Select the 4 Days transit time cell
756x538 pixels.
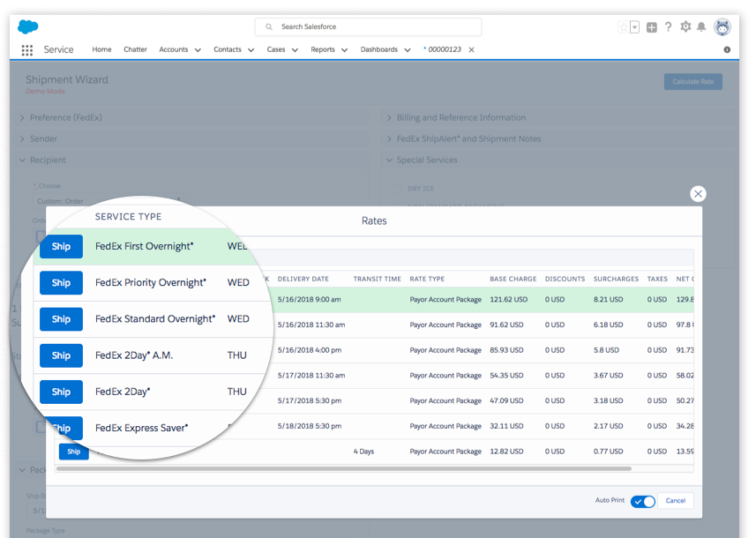[x=363, y=452]
